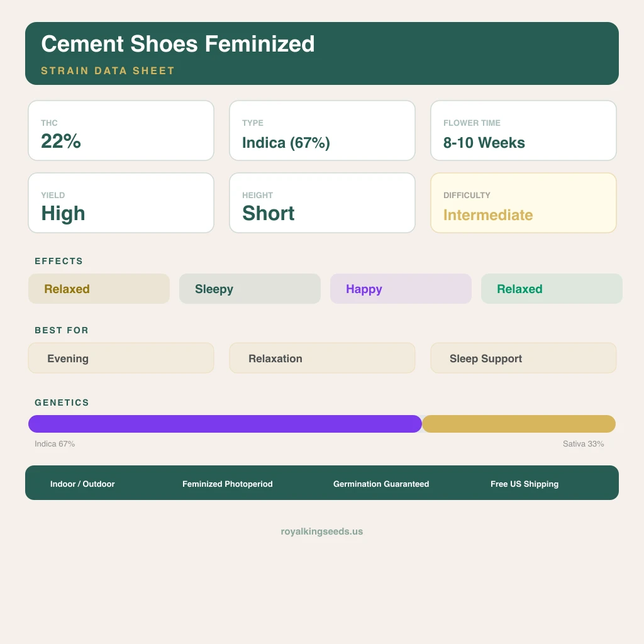Select the Sleepy effect tag

point(250,289)
